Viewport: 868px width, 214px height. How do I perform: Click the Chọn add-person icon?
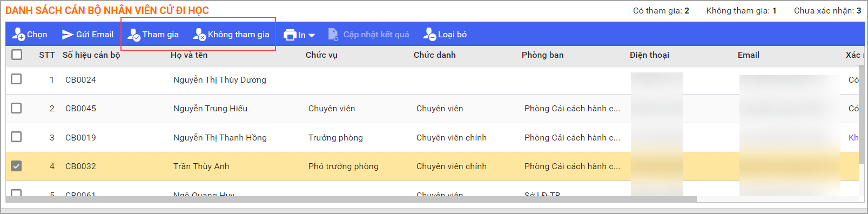(x=18, y=35)
